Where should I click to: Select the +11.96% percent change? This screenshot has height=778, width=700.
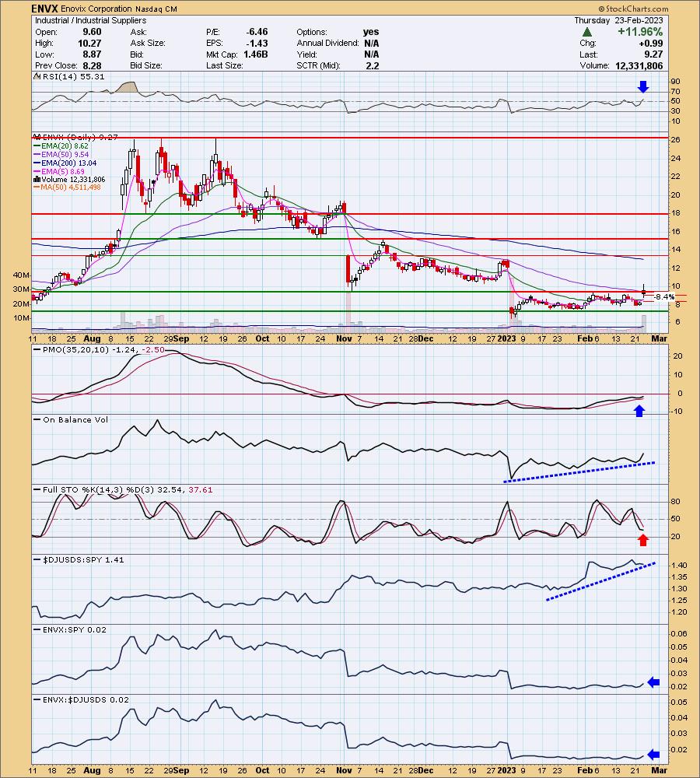(640, 32)
